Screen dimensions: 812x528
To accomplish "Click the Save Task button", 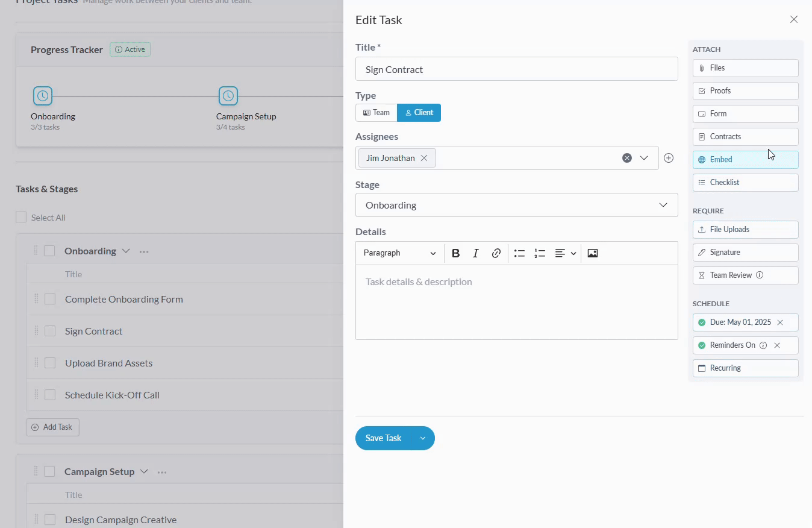I will coord(383,438).
